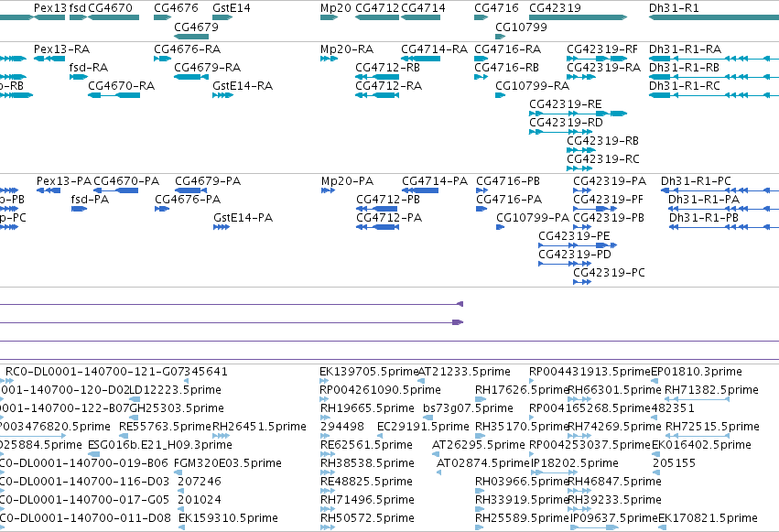Select the CG4676 gene label

pos(176,8)
